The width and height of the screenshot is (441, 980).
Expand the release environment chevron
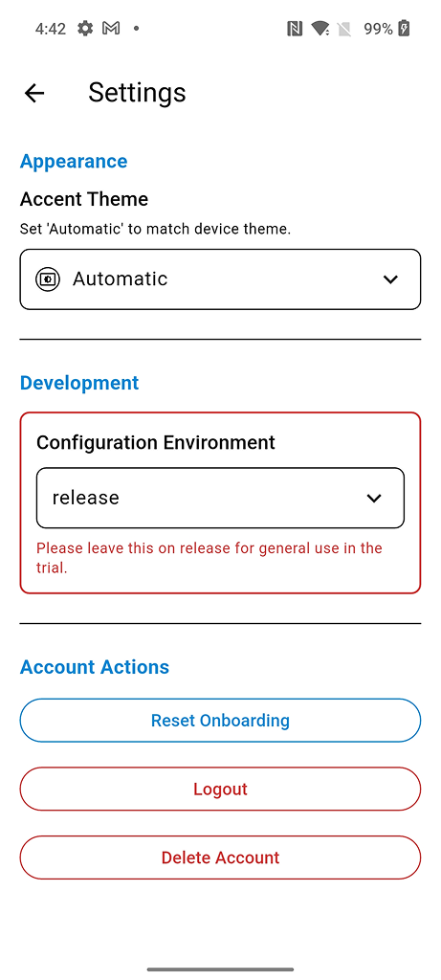click(x=374, y=498)
